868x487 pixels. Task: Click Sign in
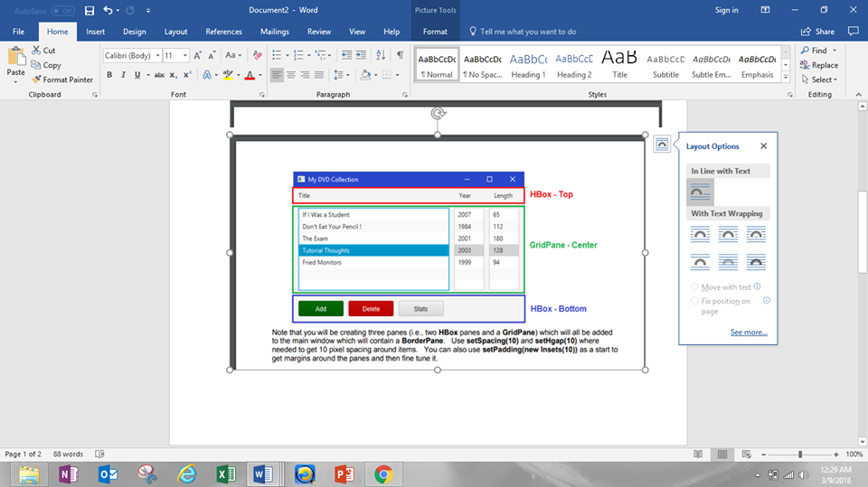[x=726, y=10]
